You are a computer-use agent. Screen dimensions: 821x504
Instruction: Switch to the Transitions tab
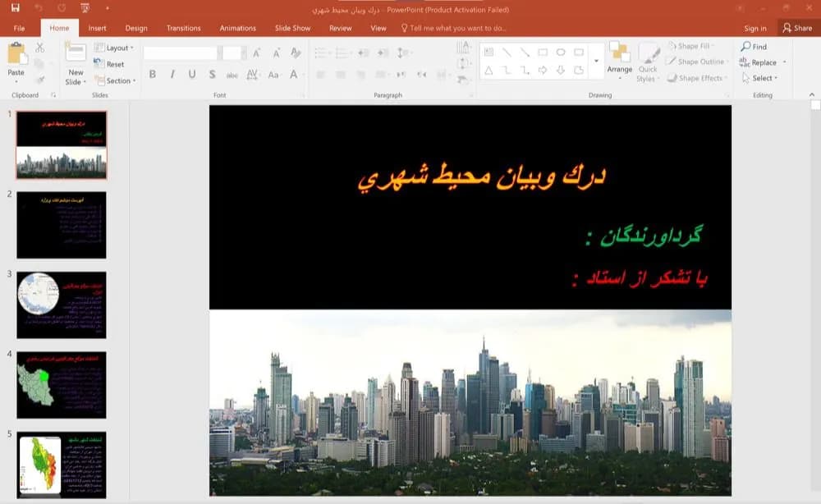pyautogui.click(x=183, y=28)
